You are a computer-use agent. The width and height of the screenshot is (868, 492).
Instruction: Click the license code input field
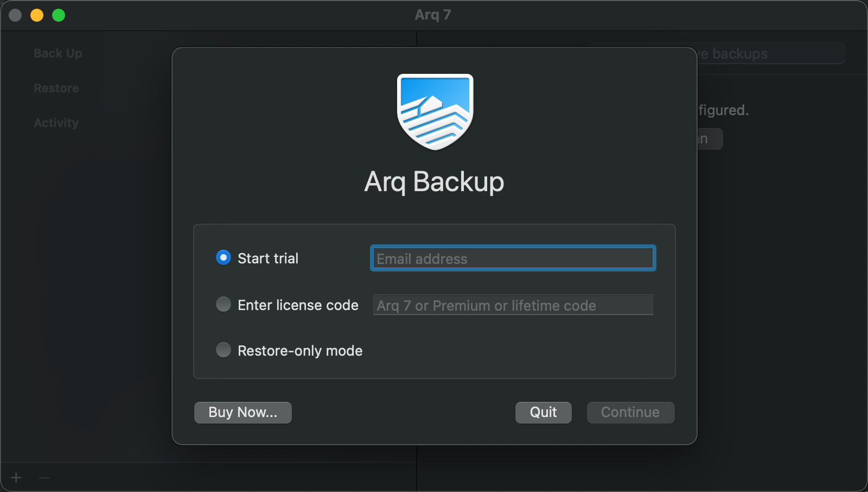click(513, 305)
